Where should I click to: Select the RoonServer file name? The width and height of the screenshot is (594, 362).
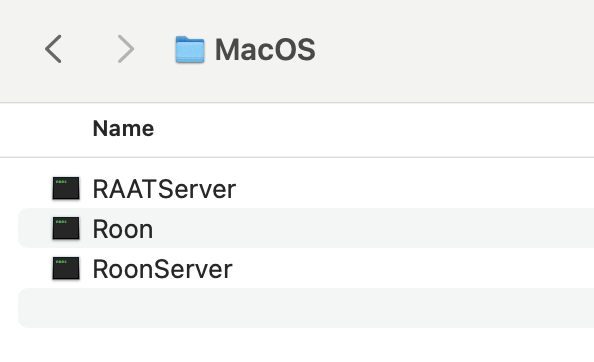(x=162, y=269)
